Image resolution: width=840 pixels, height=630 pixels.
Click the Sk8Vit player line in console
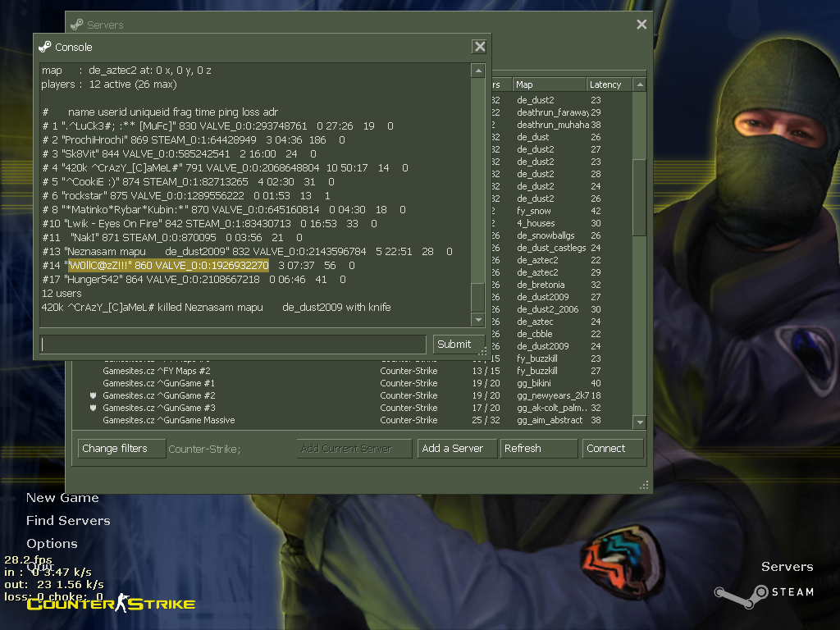point(179,153)
